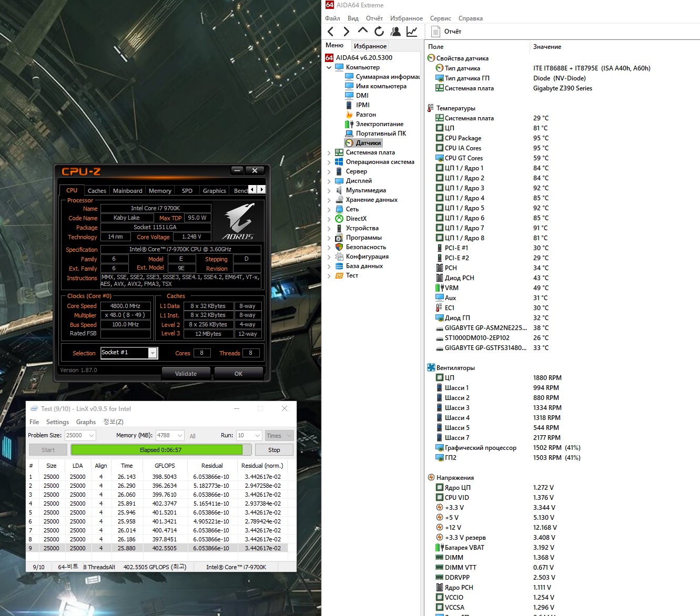This screenshot has height=616, width=700.
Task: Select Датчики sensors tree item
Action: tap(363, 143)
